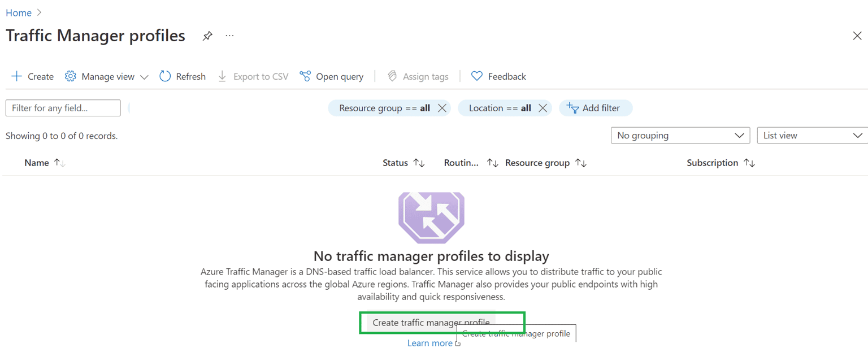Close the Traffic Manager profiles blade

click(857, 36)
